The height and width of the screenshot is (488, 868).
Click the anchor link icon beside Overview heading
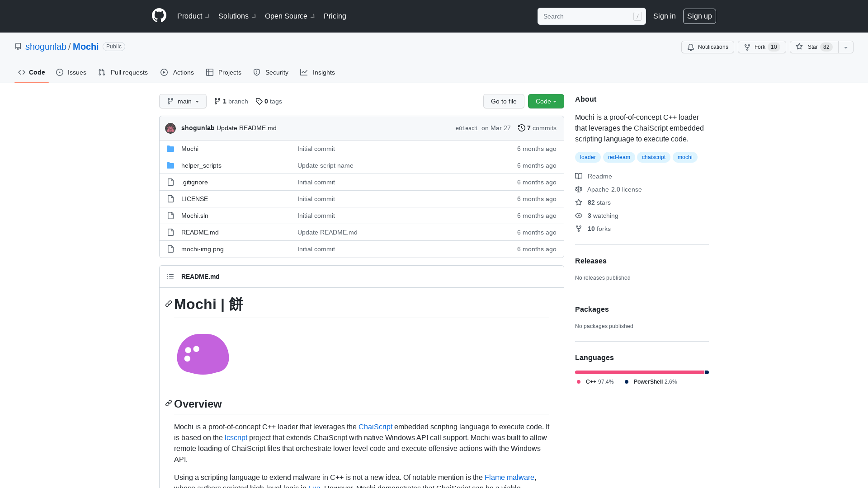point(169,403)
